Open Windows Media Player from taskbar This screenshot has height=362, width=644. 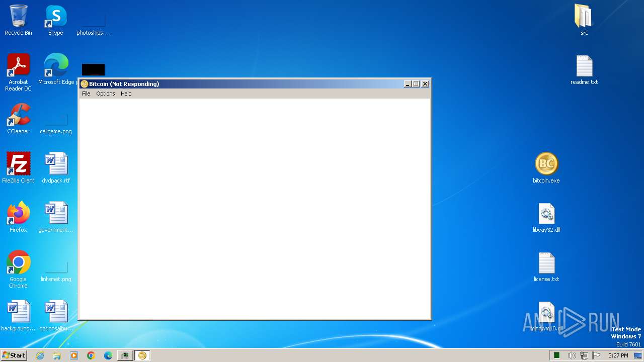(74, 355)
